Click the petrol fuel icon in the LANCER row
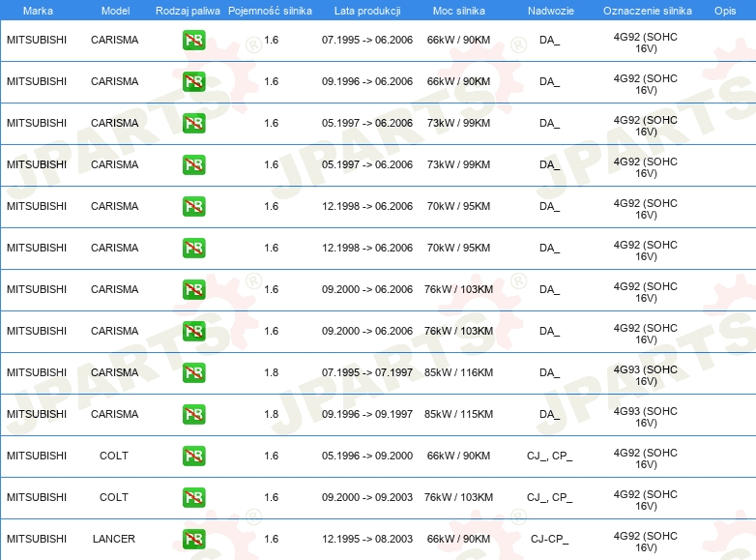This screenshot has width=756, height=560. [193, 539]
